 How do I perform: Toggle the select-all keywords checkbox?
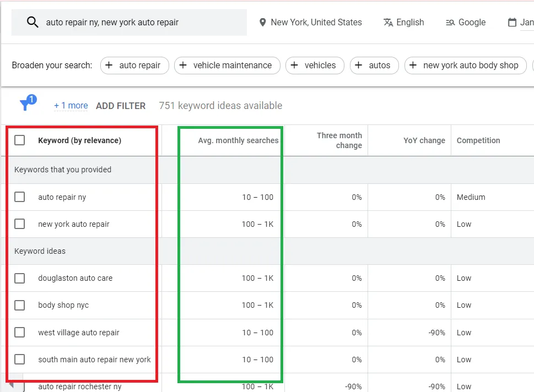(x=20, y=140)
